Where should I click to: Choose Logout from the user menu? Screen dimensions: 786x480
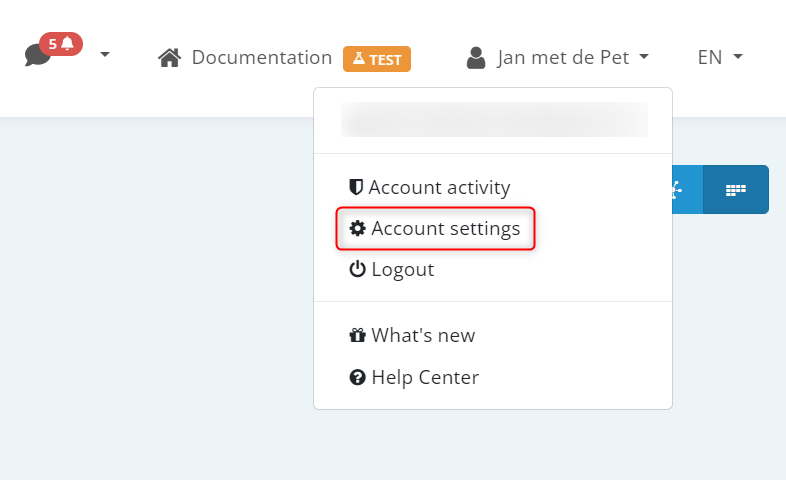[x=402, y=270]
